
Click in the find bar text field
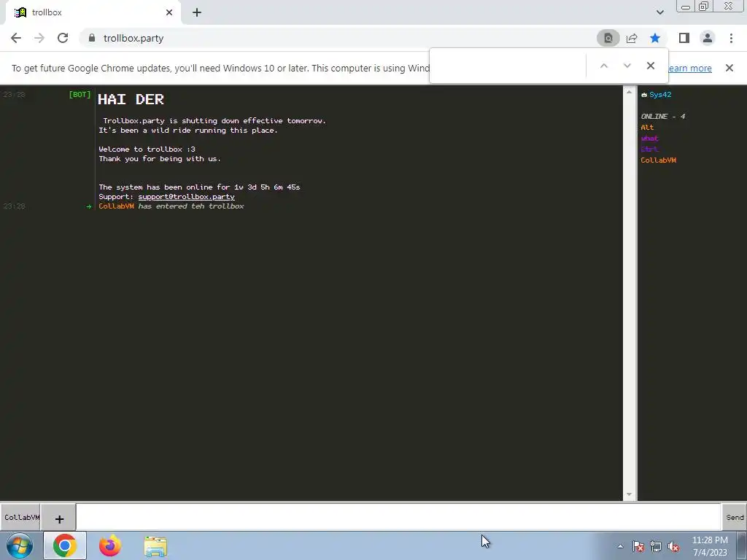click(508, 66)
